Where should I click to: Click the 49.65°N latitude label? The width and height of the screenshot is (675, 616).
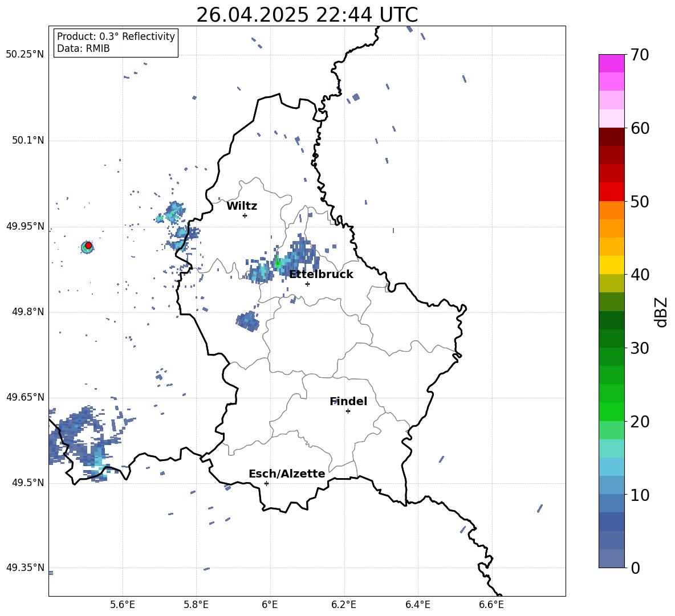(25, 397)
